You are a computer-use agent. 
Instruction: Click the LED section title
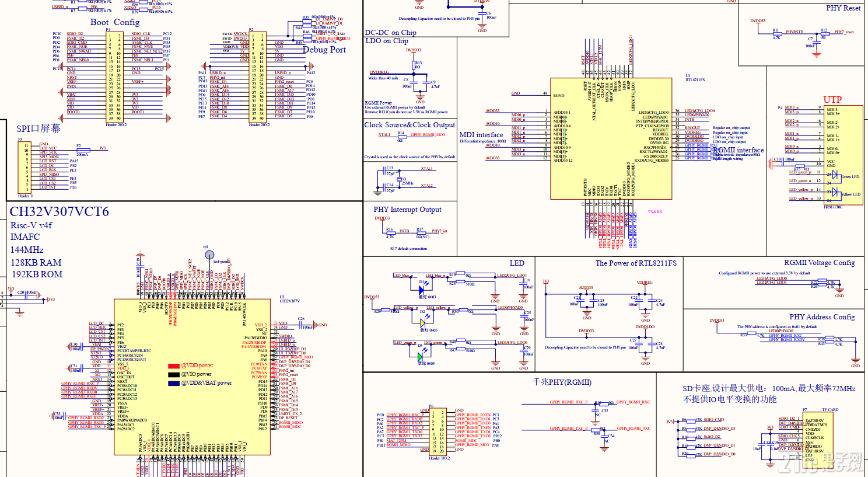point(517,263)
